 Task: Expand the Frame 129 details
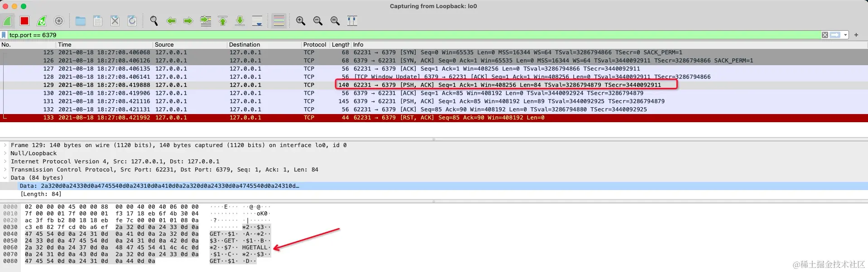(x=5, y=145)
